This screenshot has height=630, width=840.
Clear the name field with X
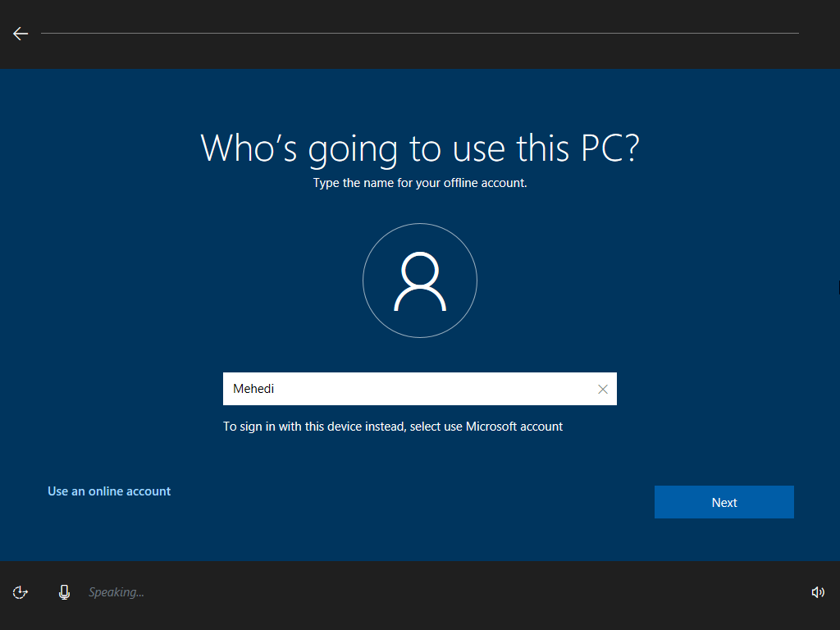603,390
